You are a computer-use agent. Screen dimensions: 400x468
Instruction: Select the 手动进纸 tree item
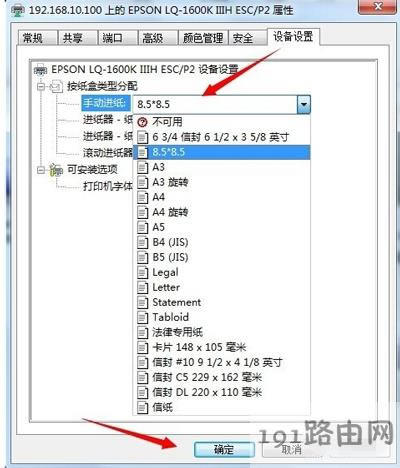pyautogui.click(x=105, y=103)
